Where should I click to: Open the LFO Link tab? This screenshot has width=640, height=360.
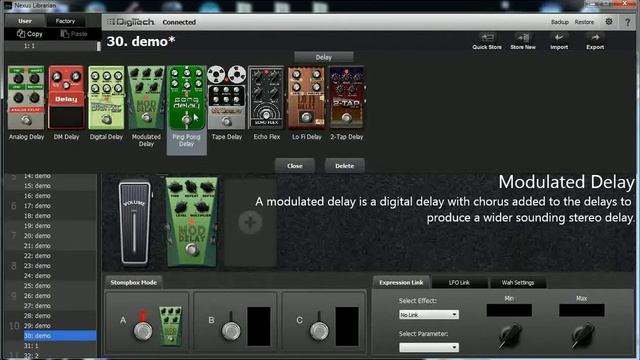coord(459,282)
